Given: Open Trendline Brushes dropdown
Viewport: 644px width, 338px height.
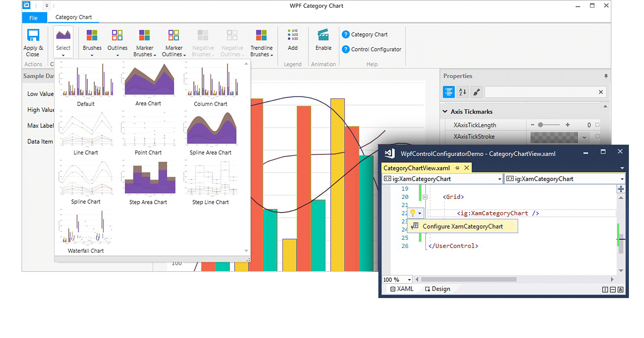Looking at the screenshot, I should 262,43.
